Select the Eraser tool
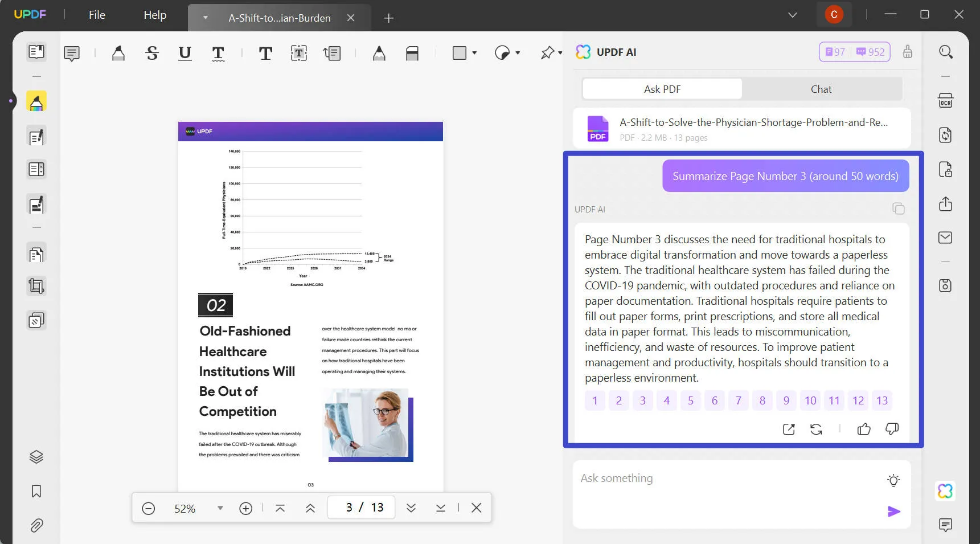 [x=412, y=54]
